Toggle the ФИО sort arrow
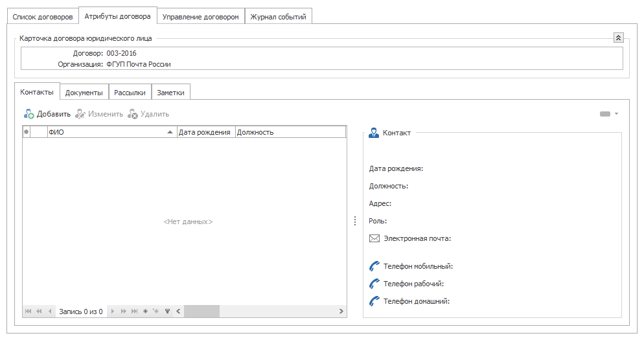The height and width of the screenshot is (340, 644). [x=170, y=132]
